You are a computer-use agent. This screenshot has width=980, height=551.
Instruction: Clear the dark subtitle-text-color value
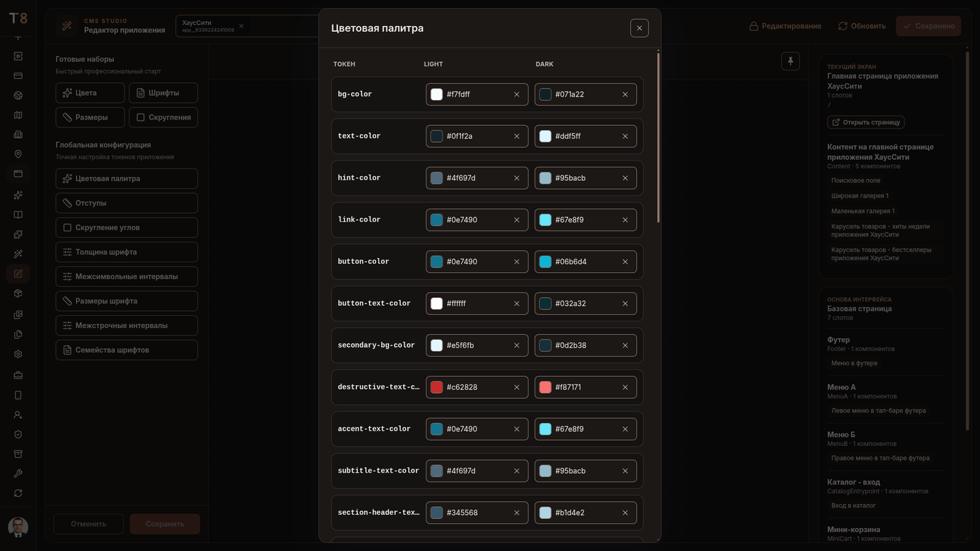tap(625, 471)
